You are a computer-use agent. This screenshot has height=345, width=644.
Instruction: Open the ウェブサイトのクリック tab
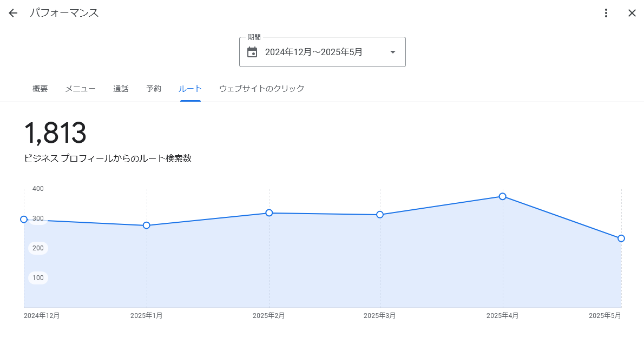coord(261,89)
